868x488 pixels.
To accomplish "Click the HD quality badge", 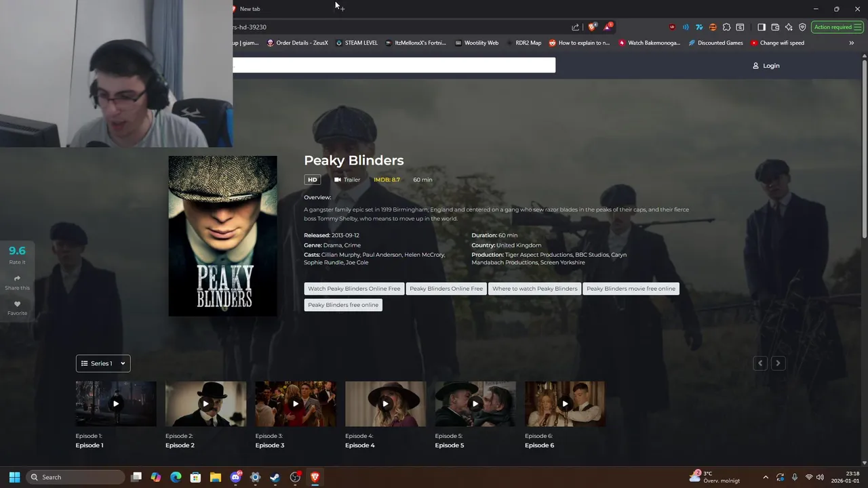I will click(312, 180).
